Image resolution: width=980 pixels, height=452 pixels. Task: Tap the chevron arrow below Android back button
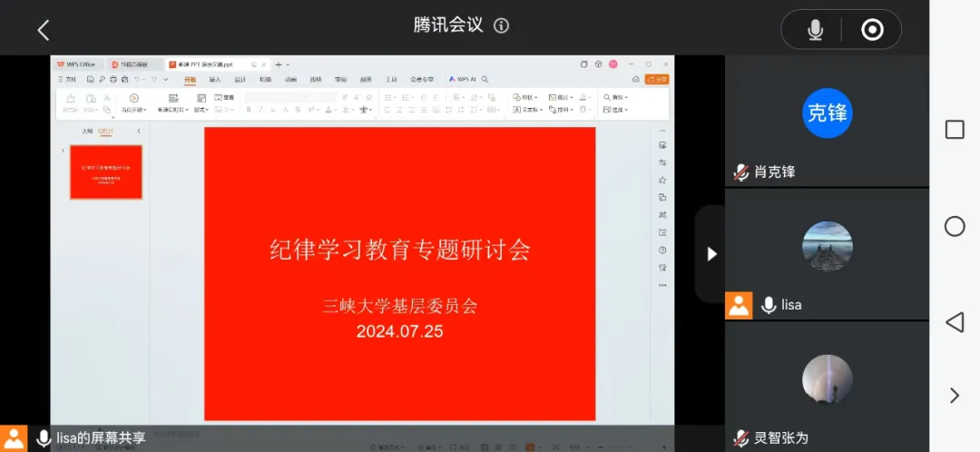tap(954, 395)
